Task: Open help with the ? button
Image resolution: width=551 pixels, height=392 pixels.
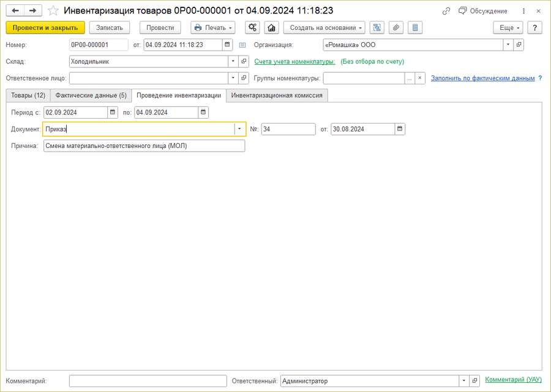Action: (x=535, y=28)
